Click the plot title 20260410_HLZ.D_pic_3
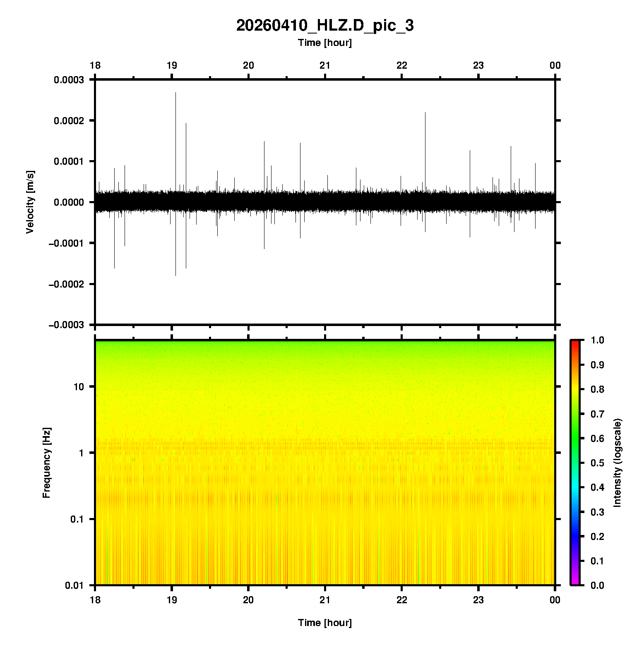Screen dimensions: 644x662 324,26
